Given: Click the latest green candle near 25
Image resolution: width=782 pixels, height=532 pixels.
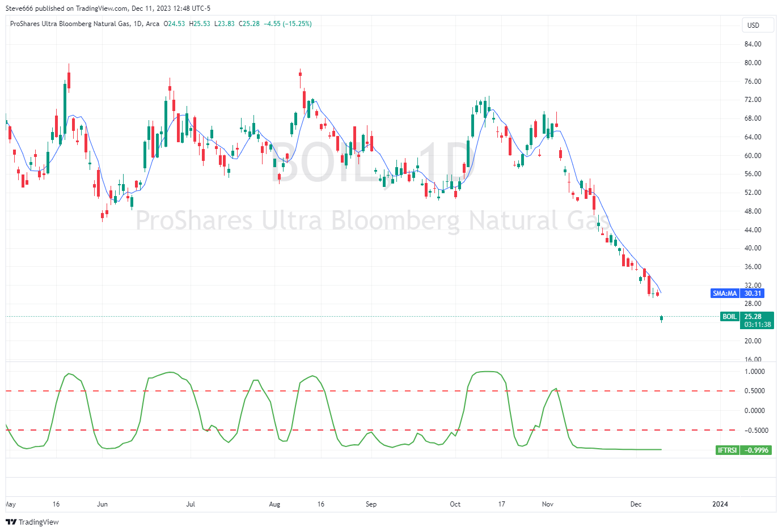Looking at the screenshot, I should (x=661, y=318).
